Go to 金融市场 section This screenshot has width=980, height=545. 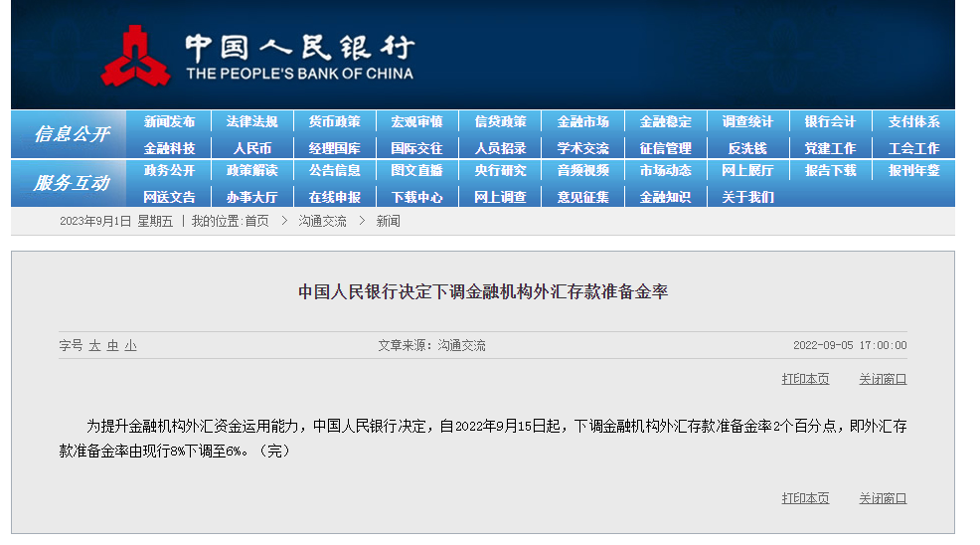[582, 122]
